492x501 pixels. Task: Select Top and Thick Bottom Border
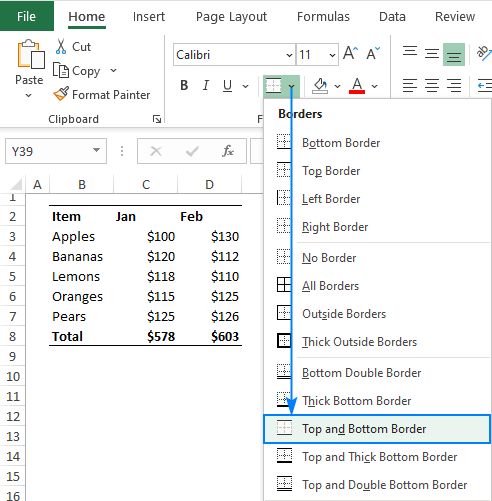point(377,457)
